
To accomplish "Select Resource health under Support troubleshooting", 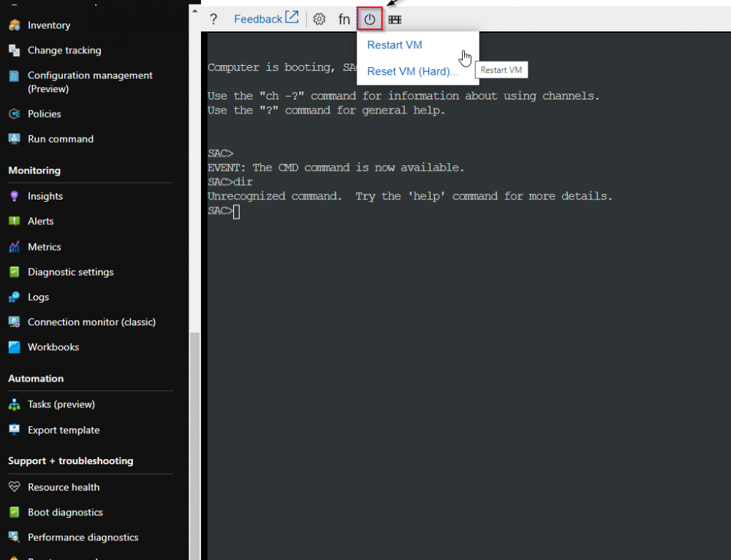I will pos(64,487).
